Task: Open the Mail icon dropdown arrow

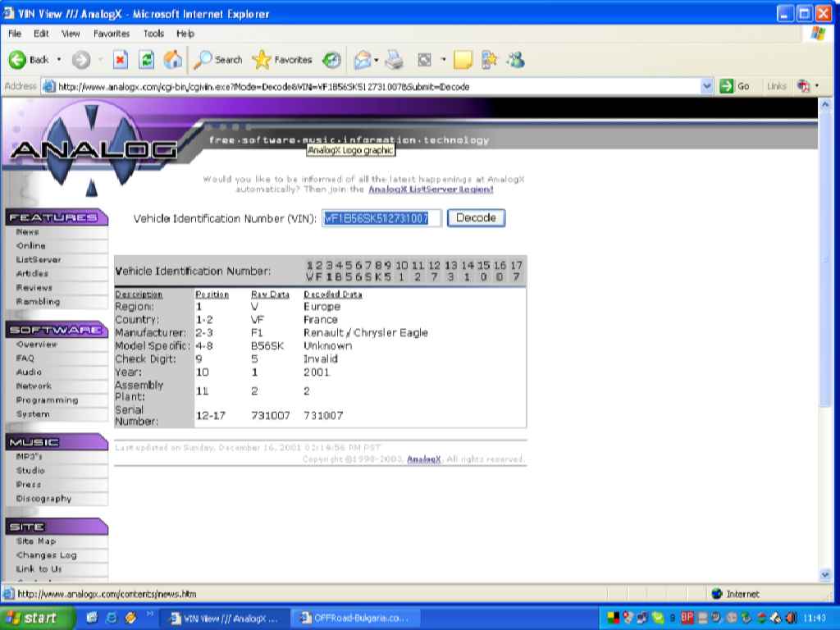Action: [x=375, y=60]
